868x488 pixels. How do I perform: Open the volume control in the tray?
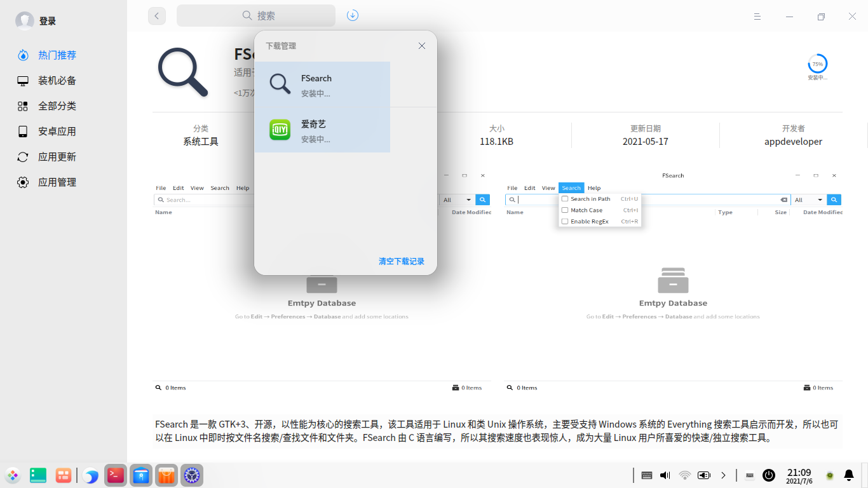tap(665, 475)
